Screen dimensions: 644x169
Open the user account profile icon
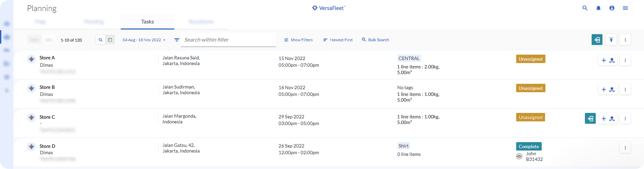click(612, 8)
